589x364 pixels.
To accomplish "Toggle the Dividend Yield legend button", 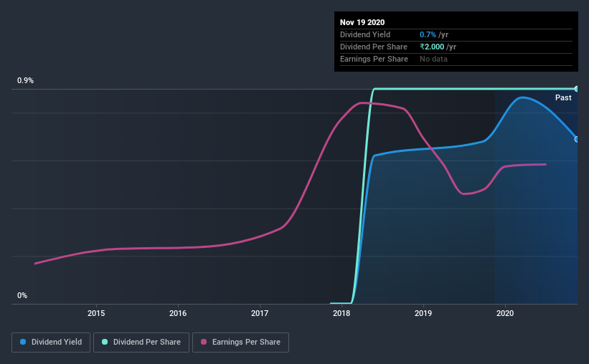I will (x=51, y=343).
